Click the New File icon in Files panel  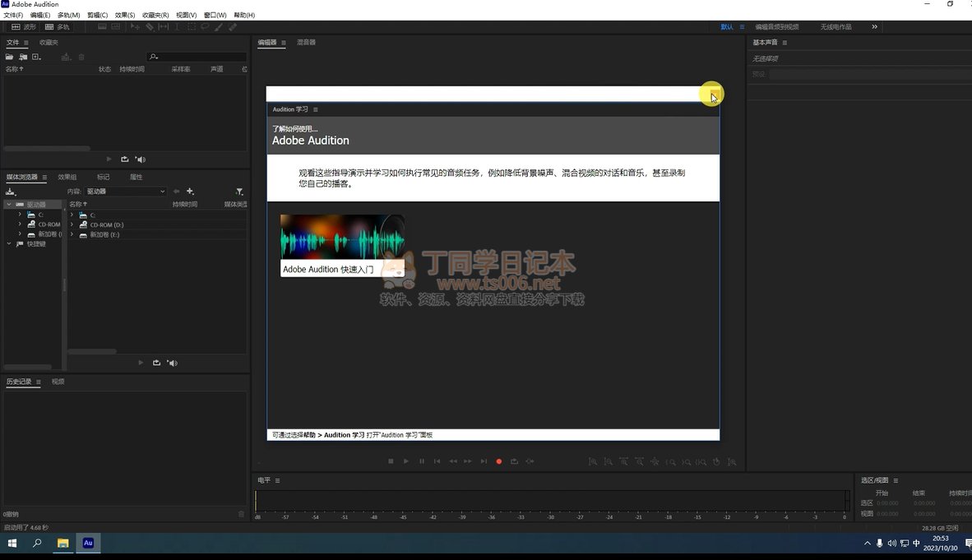pos(36,57)
